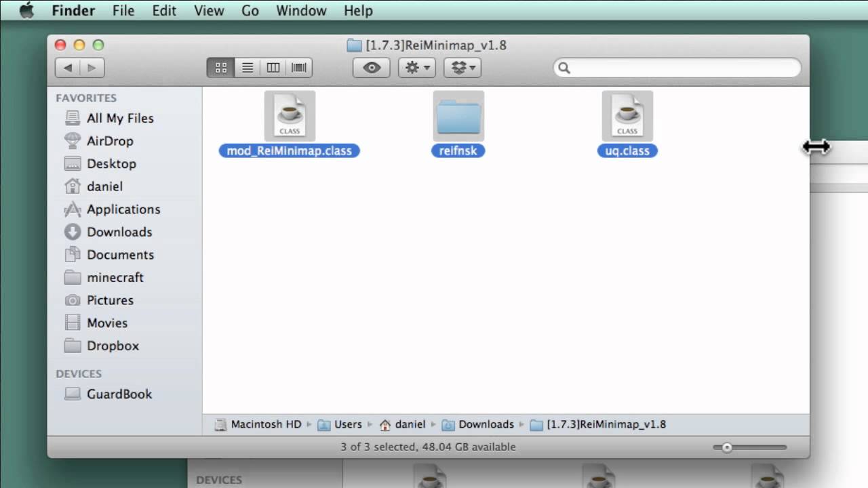Select the mod_ReiMinimap.class file icon
Viewport: 868px width, 488px height.
pos(290,117)
